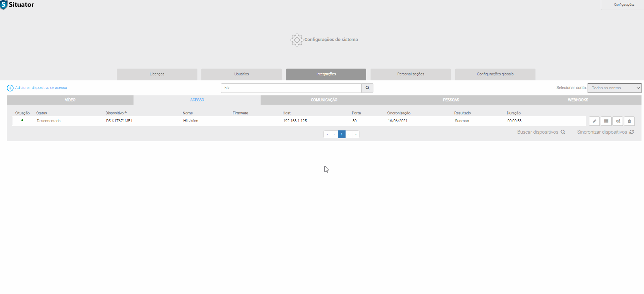Image resolution: width=644 pixels, height=294 pixels.
Task: Click the search input field containing 'hik'
Action: point(291,88)
